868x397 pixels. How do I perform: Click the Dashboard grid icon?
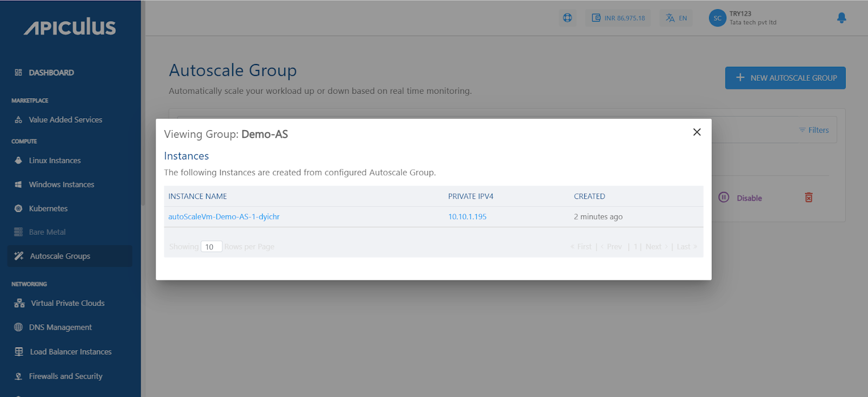[x=18, y=73]
